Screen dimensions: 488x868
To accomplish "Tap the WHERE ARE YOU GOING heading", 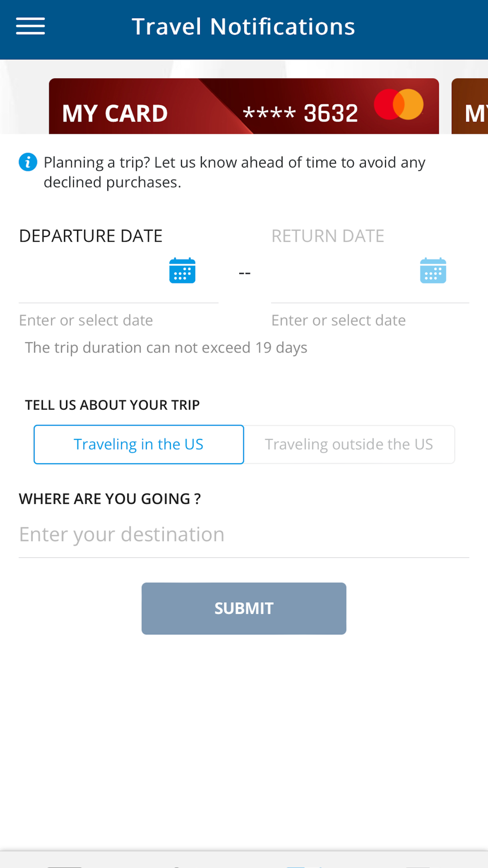I will [110, 499].
